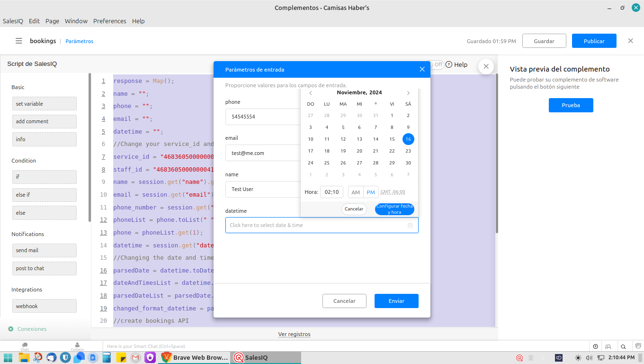Go to next month in calendar
Screen dimensions: 644x364
408,93
